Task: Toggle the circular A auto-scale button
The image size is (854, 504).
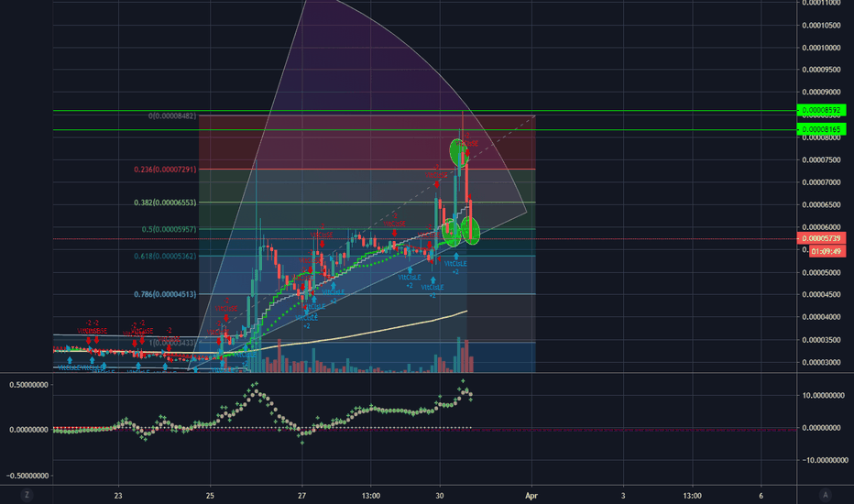Action: 825,495
